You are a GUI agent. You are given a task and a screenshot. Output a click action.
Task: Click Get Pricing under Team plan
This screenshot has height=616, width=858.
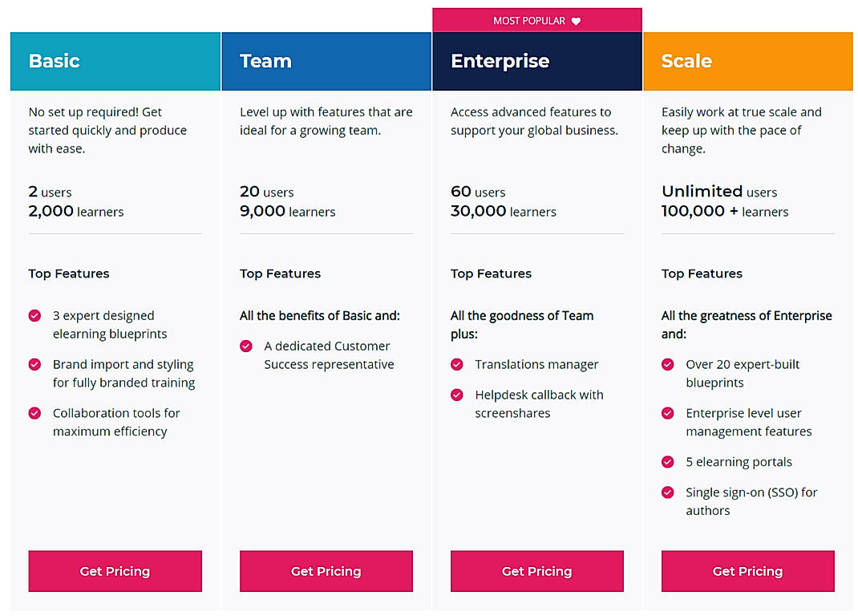pos(326,571)
